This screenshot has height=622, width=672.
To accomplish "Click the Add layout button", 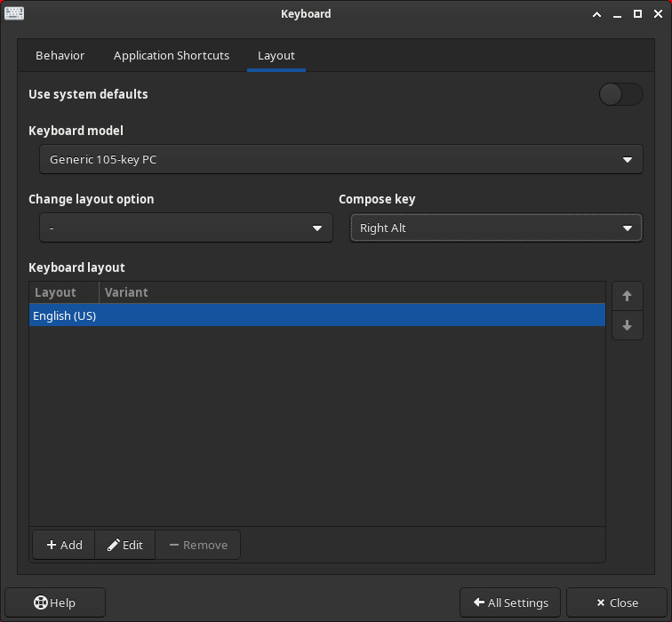I will pyautogui.click(x=64, y=545).
